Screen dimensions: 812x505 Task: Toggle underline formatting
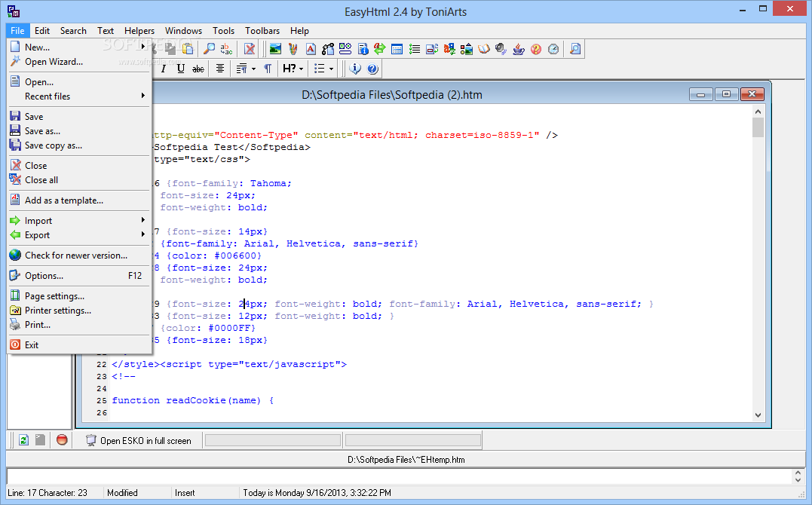[181, 69]
